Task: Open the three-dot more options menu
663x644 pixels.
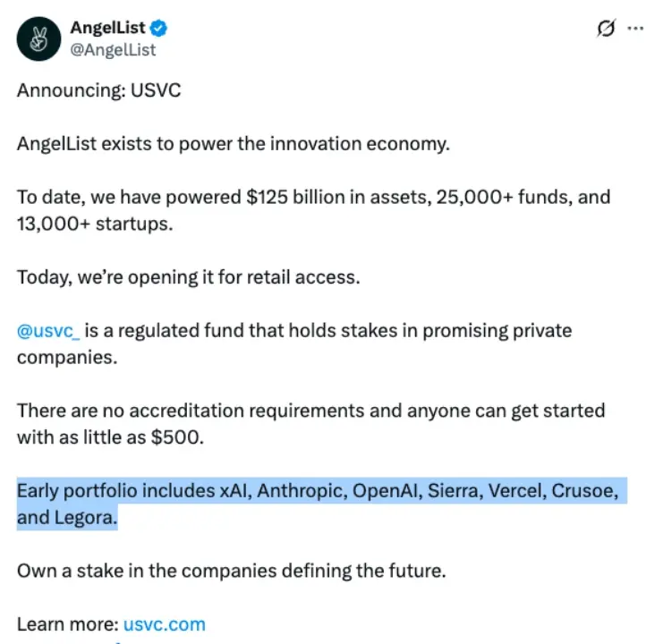Action: tap(635, 28)
